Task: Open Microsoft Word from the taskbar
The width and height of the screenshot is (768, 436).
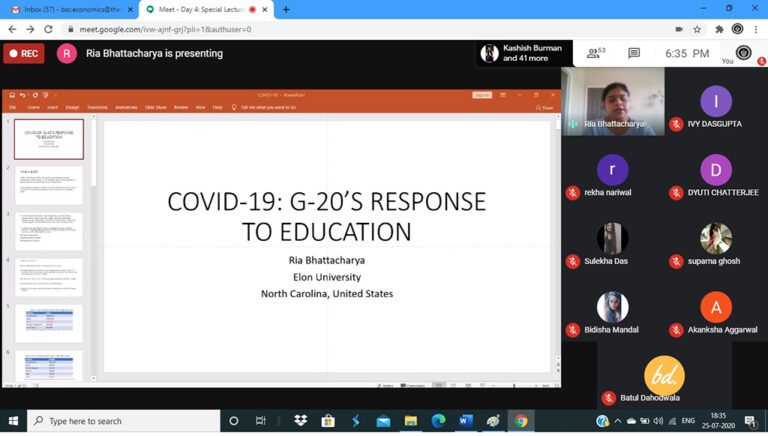Action: [465, 421]
